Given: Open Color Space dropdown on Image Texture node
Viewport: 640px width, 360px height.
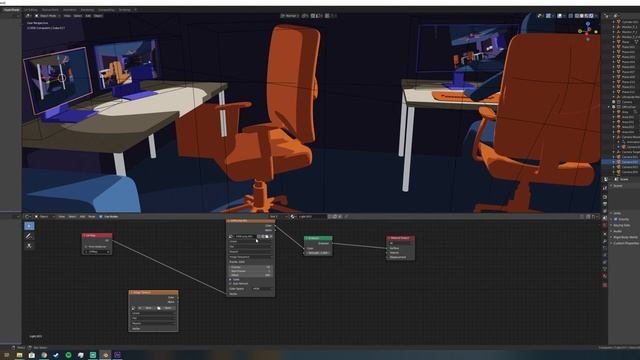Looking at the screenshot, I should [x=262, y=289].
